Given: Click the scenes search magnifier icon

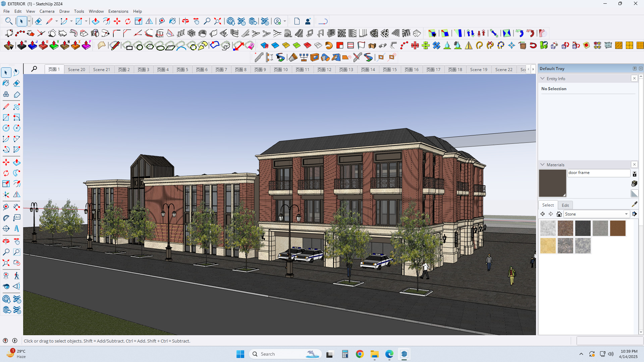Looking at the screenshot, I should [34, 69].
